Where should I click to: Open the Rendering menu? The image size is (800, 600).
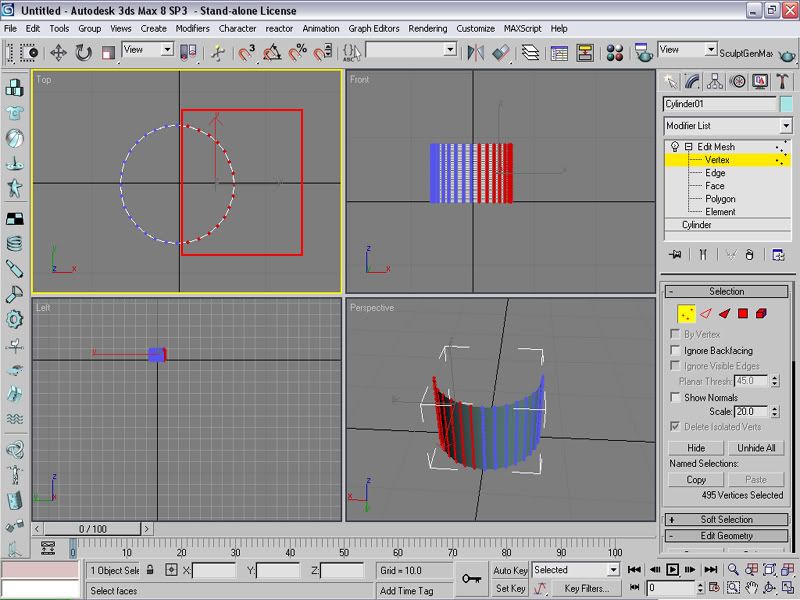(x=428, y=29)
